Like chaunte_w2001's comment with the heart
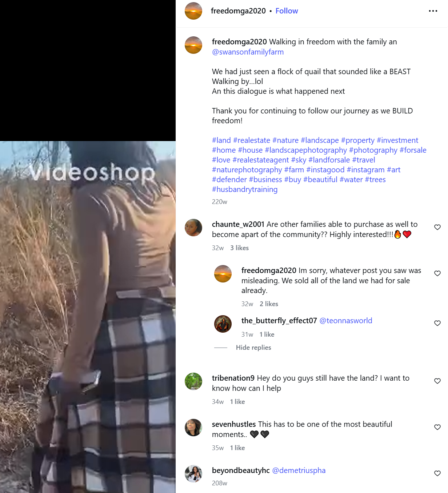 [x=437, y=227]
